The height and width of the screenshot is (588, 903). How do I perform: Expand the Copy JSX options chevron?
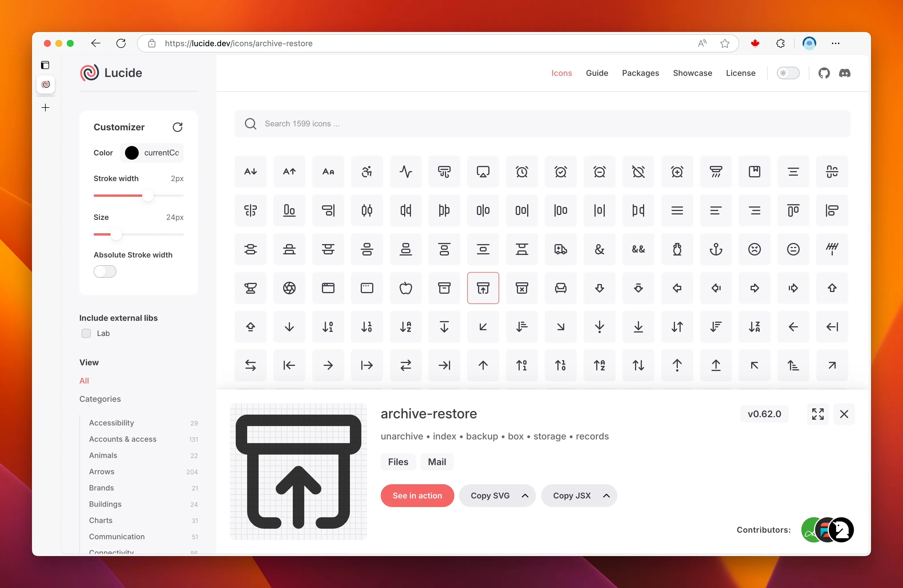point(606,496)
